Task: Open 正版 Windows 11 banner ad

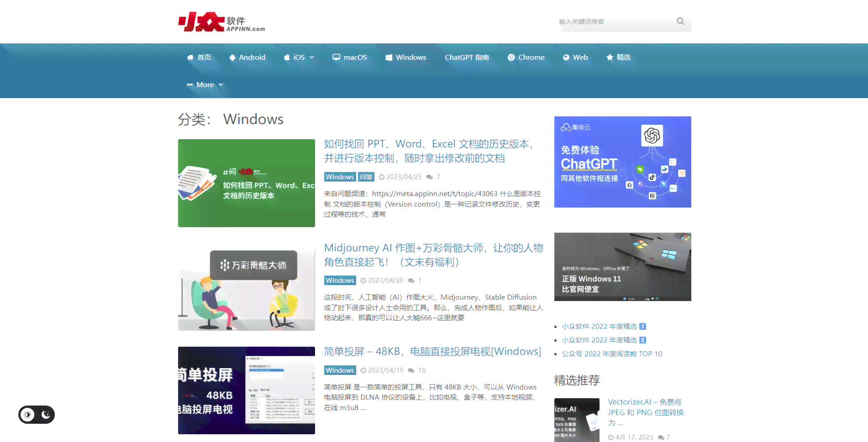Action: point(623,267)
